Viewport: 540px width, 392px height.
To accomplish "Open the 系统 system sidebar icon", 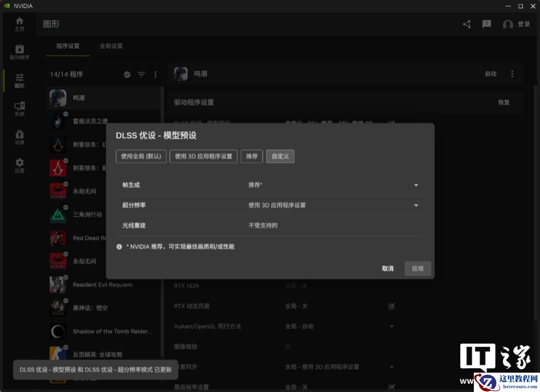I will (x=19, y=109).
